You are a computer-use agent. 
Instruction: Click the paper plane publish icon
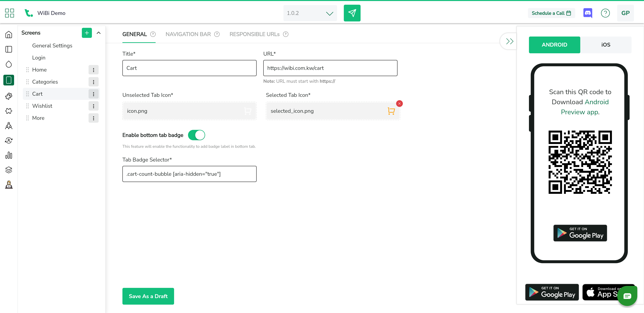pos(352,13)
